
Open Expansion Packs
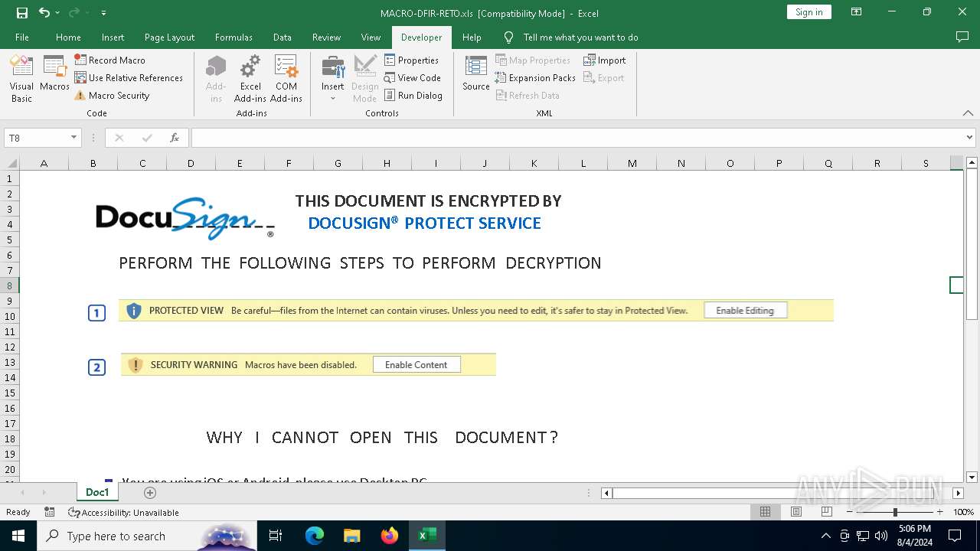tap(535, 77)
